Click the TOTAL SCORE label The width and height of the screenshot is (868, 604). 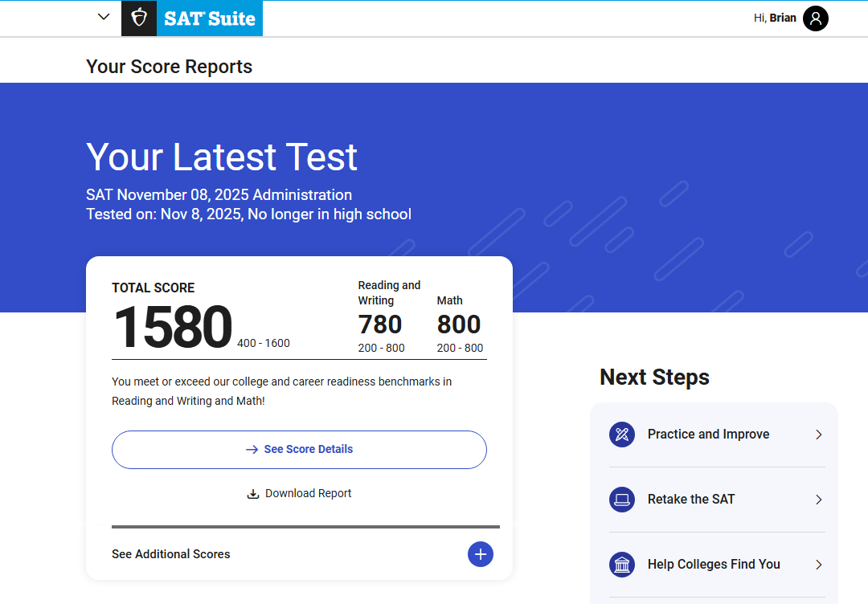154,288
